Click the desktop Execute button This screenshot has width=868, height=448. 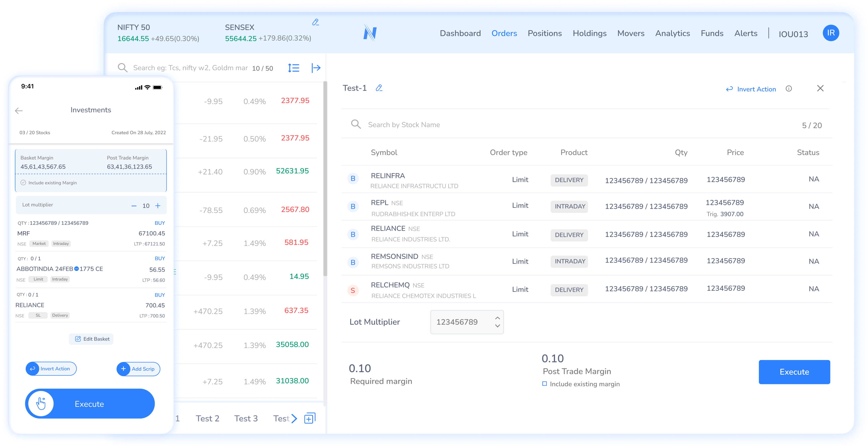point(794,372)
